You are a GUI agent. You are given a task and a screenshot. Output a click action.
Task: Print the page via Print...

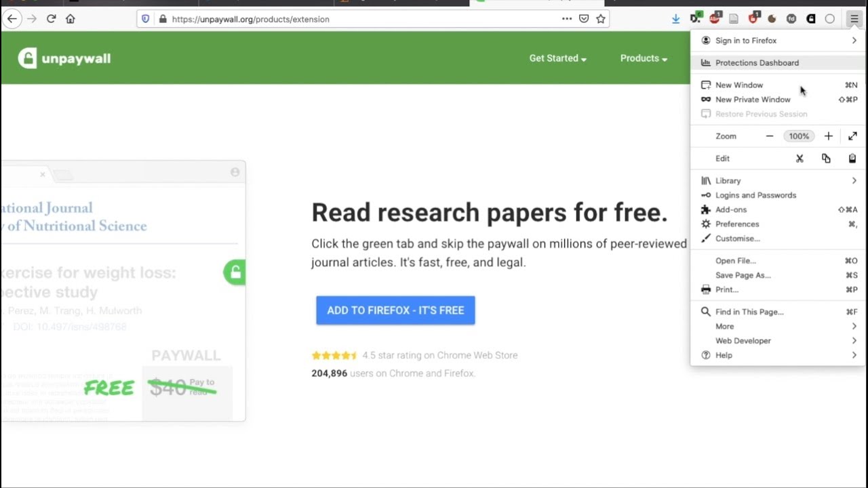tap(778, 290)
